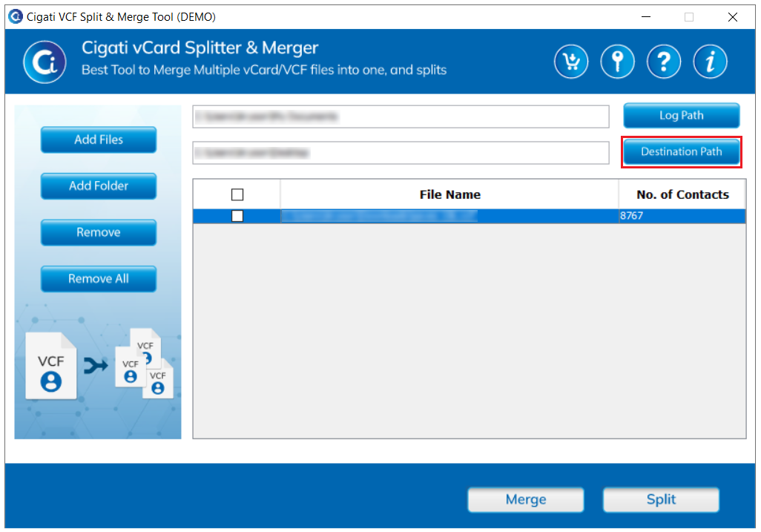Click the Cigati logo in the header
Viewport: 761px width, 532px height.
[45, 62]
